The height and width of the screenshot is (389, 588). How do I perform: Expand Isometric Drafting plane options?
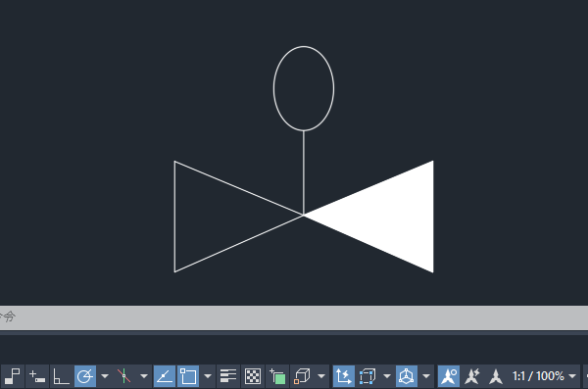144,376
